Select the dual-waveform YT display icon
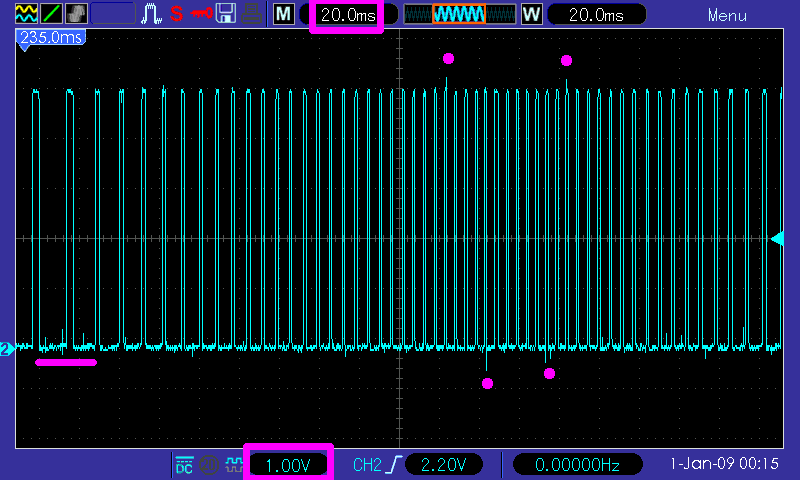Screen dimensions: 800x480 pos(27,14)
